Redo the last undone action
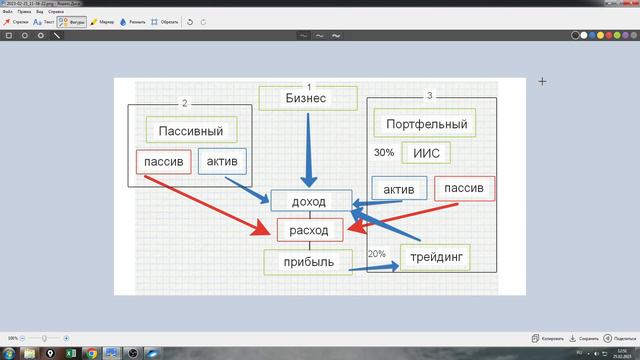This screenshot has width=640, height=360. (x=203, y=22)
